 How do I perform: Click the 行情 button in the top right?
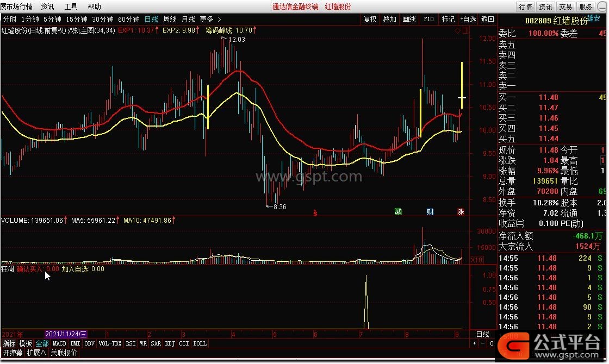[525, 7]
